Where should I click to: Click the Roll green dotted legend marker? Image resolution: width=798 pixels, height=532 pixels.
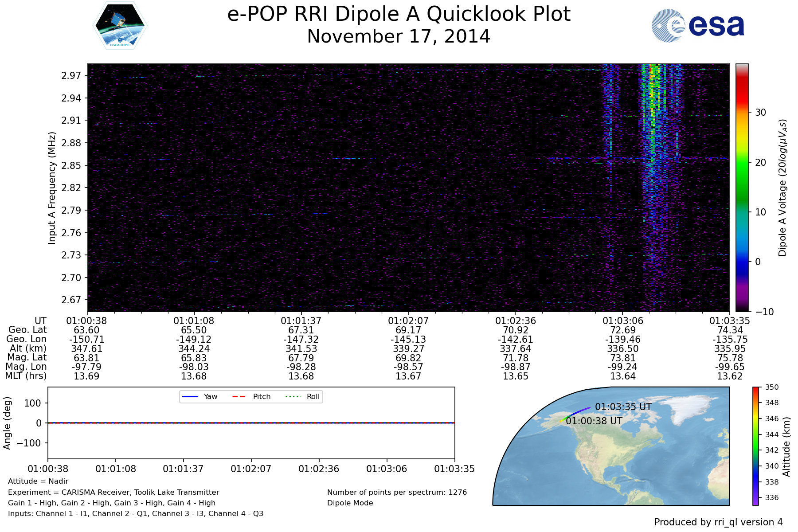coord(293,396)
